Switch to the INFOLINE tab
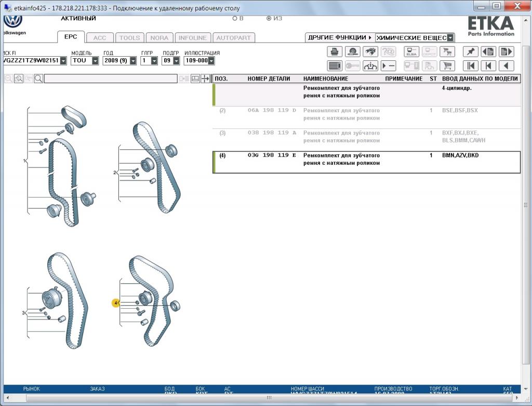This screenshot has width=532, height=406. (193, 37)
